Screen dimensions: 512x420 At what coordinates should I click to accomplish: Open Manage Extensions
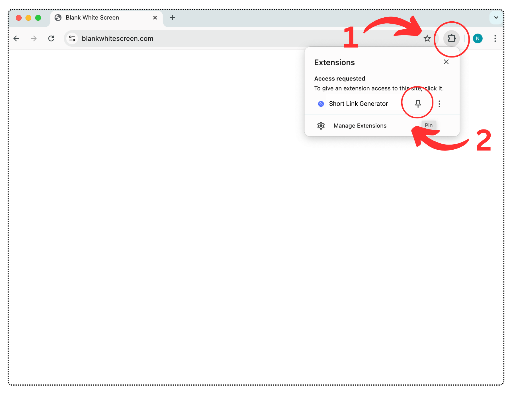[x=360, y=126]
